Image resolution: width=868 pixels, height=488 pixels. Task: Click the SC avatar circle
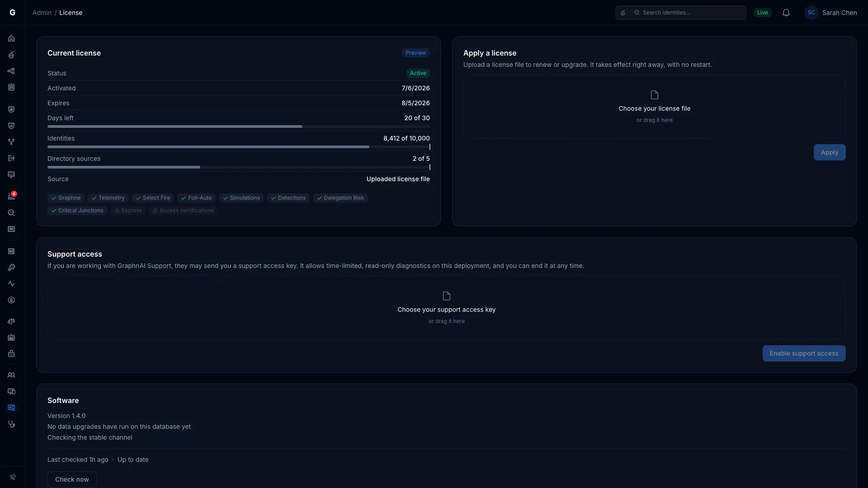pyautogui.click(x=811, y=13)
